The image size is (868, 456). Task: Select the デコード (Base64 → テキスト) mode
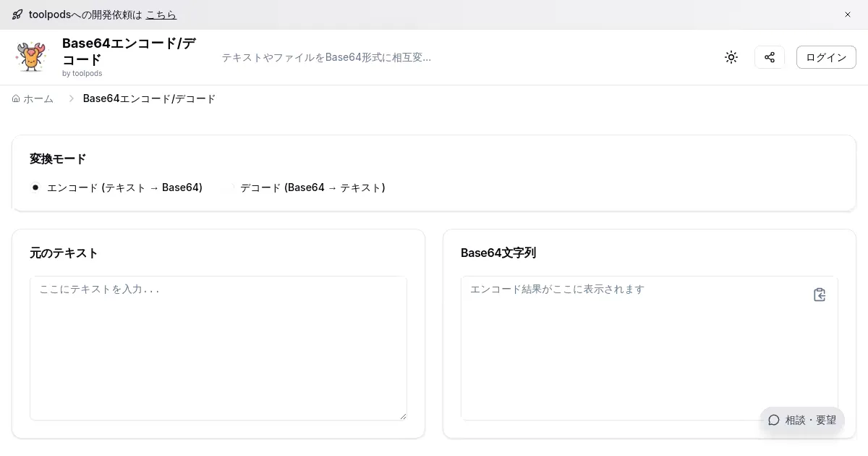pyautogui.click(x=312, y=187)
